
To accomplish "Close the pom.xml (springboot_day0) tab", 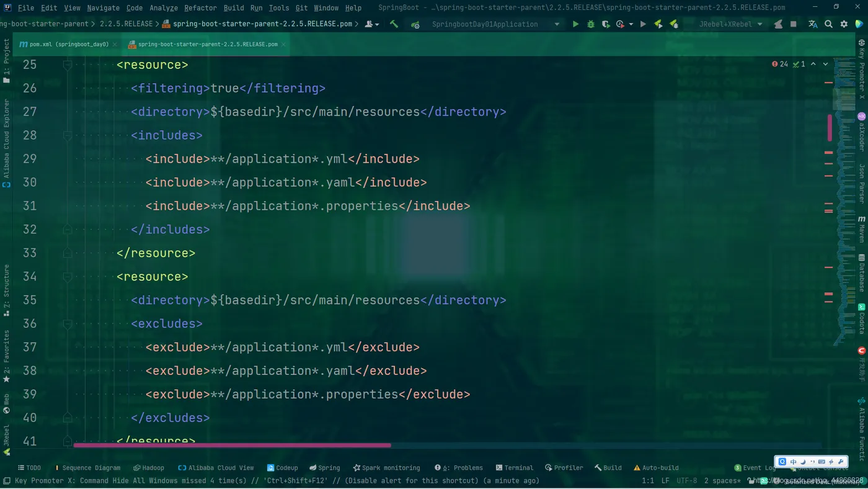I will [115, 45].
